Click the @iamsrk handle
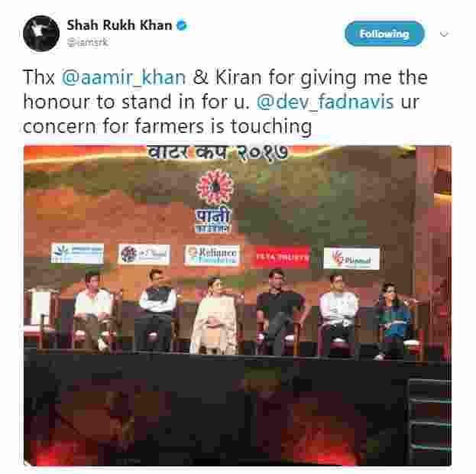This screenshot has width=476, height=474. (87, 42)
